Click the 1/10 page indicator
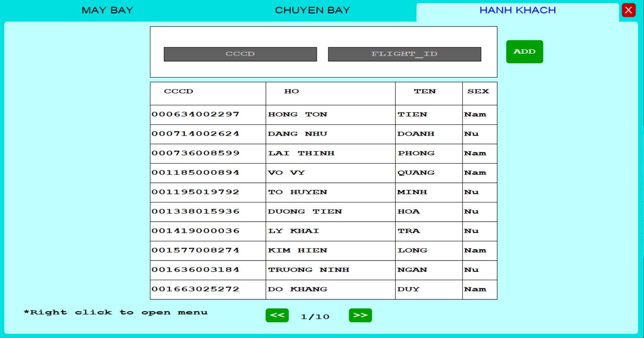The image size is (644, 338). pos(315,317)
